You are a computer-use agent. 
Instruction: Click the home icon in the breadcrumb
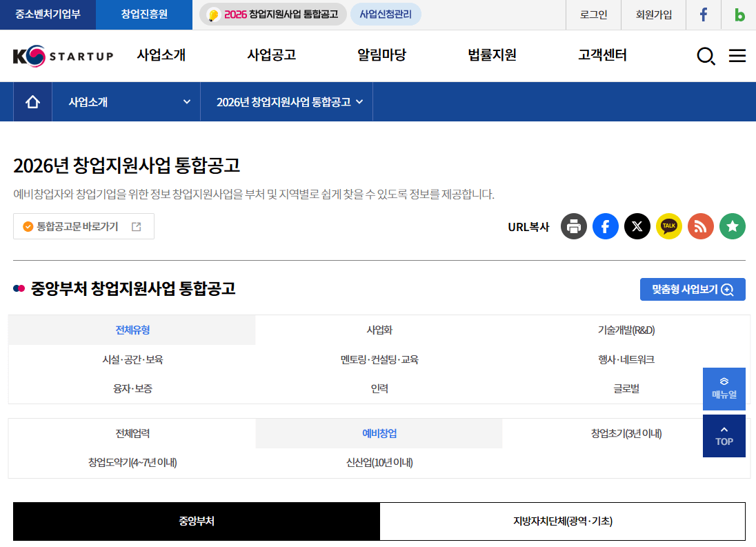(32, 101)
